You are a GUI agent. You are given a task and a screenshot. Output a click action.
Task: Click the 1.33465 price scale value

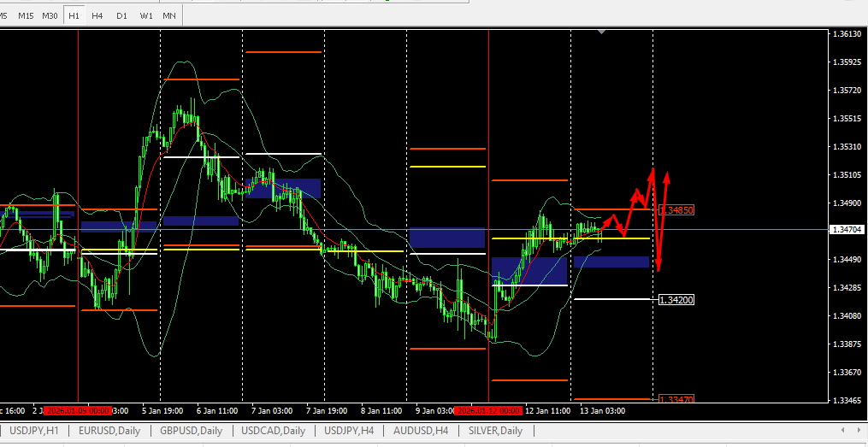pos(847,400)
